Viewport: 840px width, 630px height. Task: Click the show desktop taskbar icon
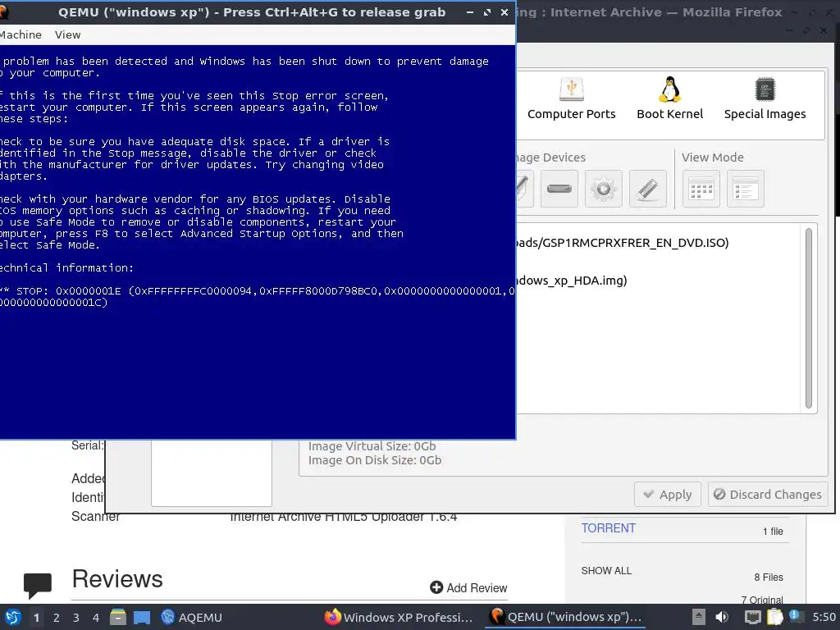[x=141, y=617]
